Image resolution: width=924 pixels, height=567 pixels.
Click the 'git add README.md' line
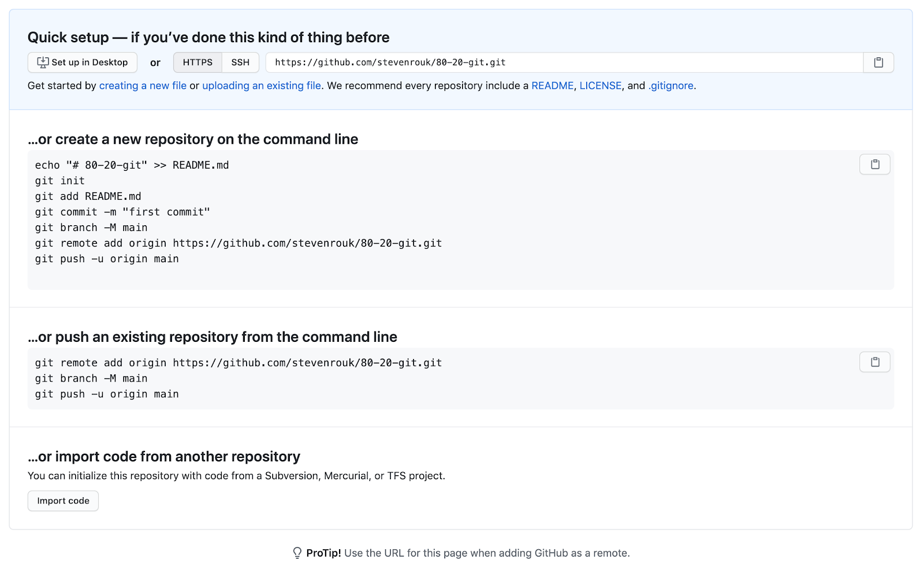pyautogui.click(x=88, y=196)
